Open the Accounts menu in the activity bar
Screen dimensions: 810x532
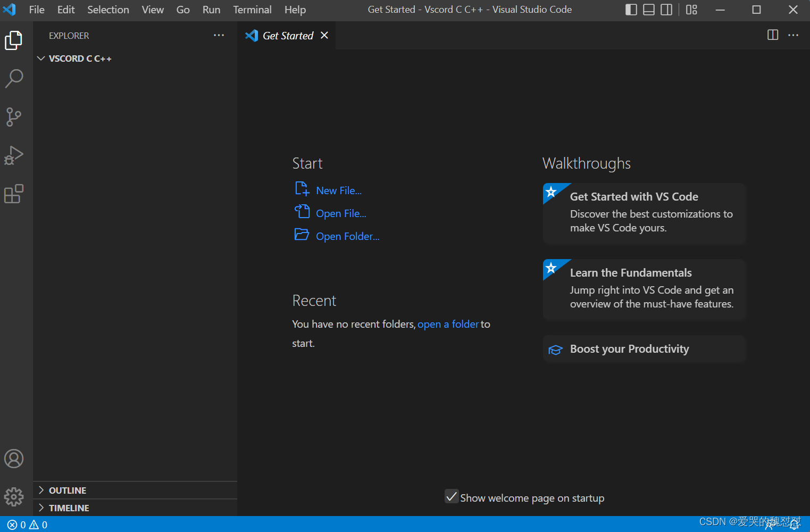click(x=14, y=458)
